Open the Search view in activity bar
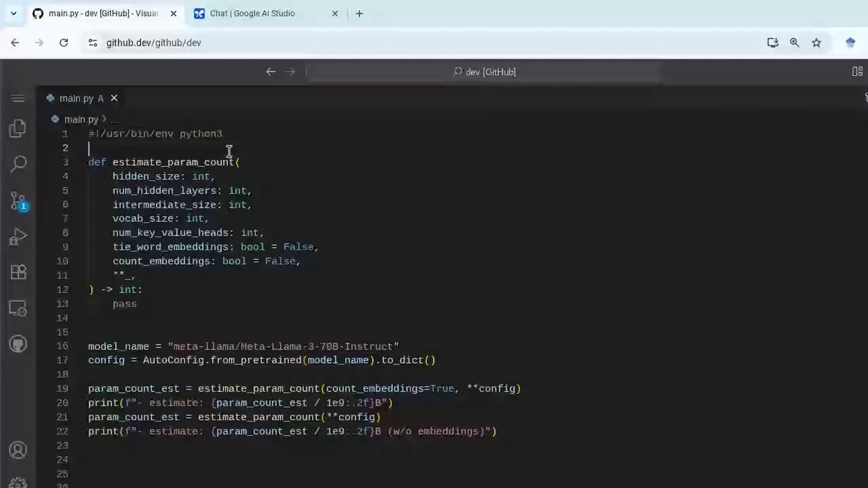 [x=18, y=164]
